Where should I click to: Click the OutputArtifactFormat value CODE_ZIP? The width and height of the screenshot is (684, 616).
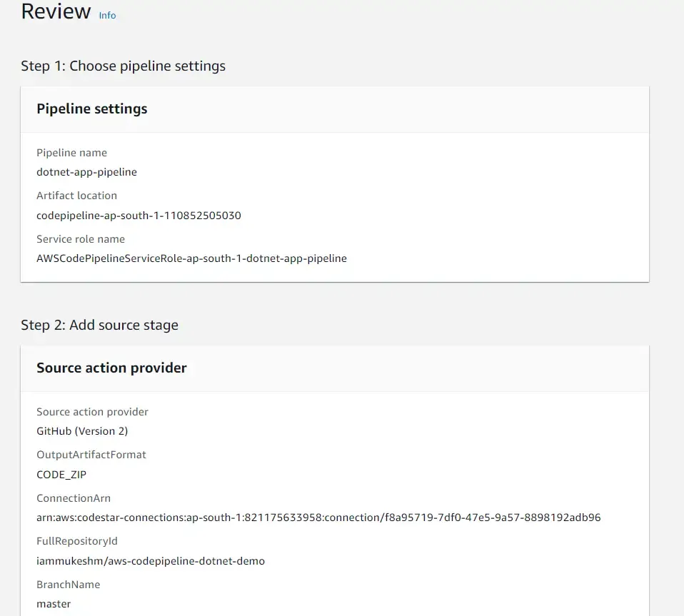61,474
